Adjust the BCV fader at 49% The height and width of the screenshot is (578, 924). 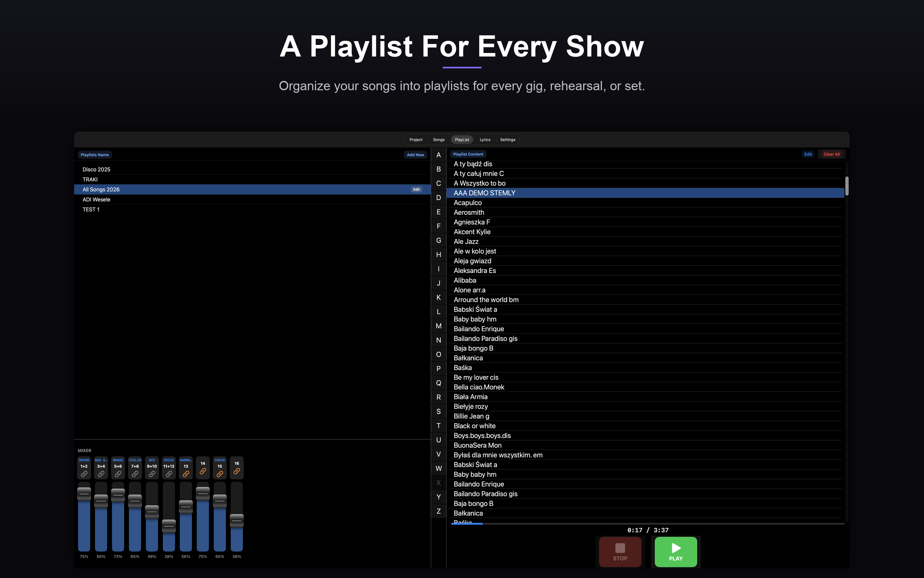click(x=152, y=512)
